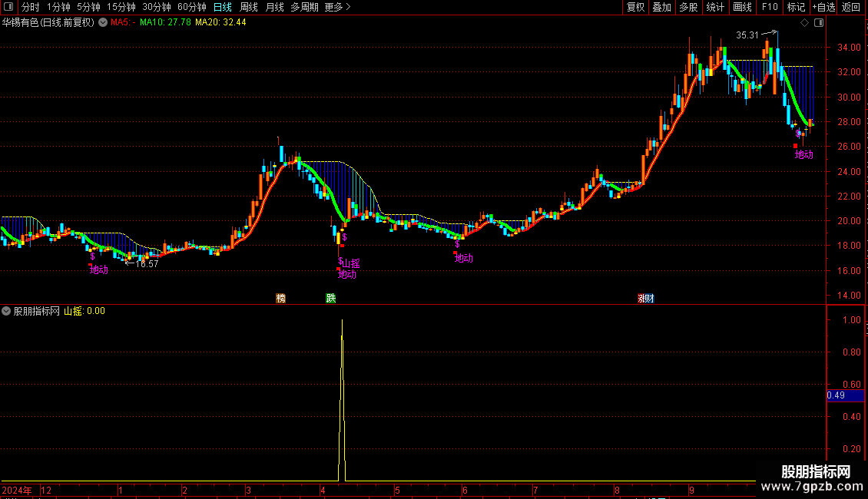Add stock with +自选 button

pos(823,7)
